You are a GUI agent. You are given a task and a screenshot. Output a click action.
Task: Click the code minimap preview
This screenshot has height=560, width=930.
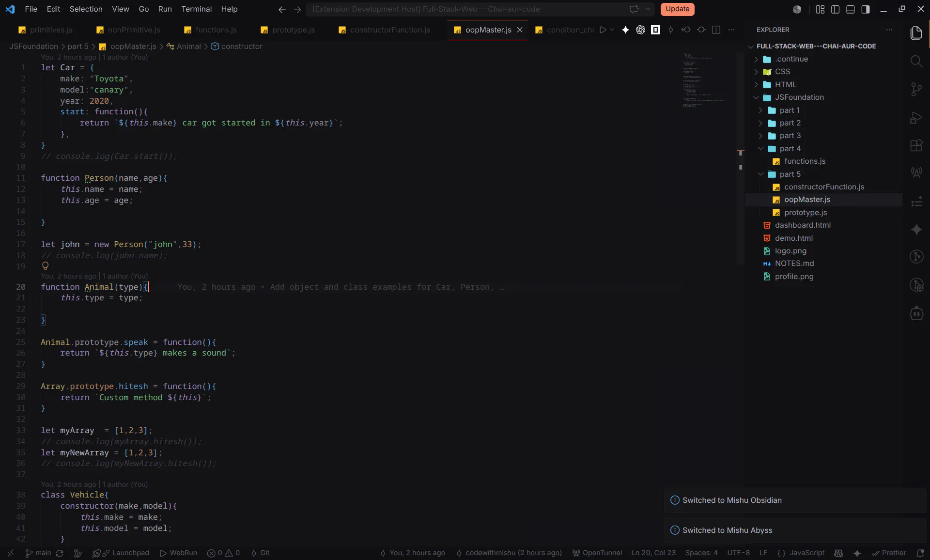704,79
